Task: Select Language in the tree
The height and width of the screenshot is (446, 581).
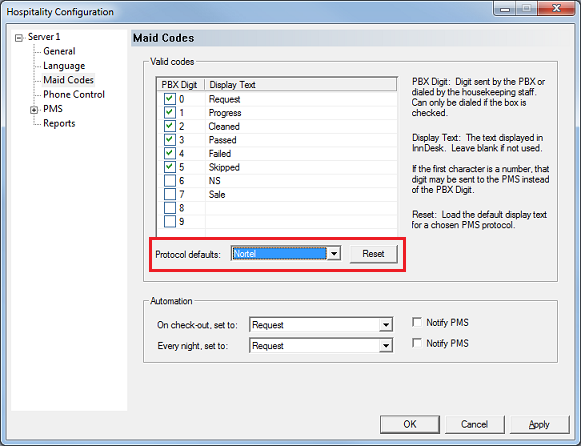Action: [64, 66]
